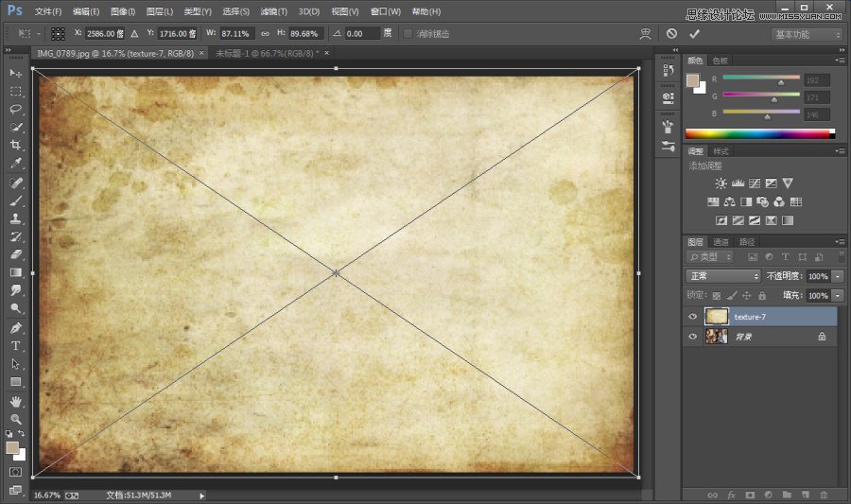Select the Clone Stamp tool
The width and height of the screenshot is (851, 504).
coord(15,218)
